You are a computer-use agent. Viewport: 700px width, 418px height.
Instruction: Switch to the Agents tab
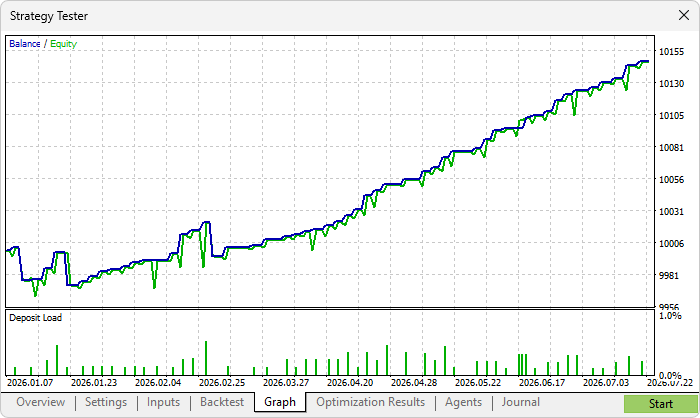coord(463,402)
